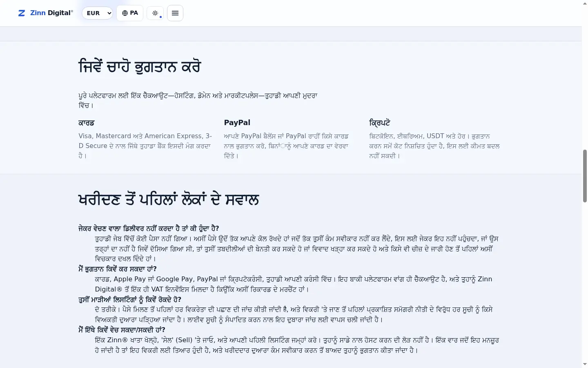Click the Apple Pay or Google Pay answer text

pos(294,284)
